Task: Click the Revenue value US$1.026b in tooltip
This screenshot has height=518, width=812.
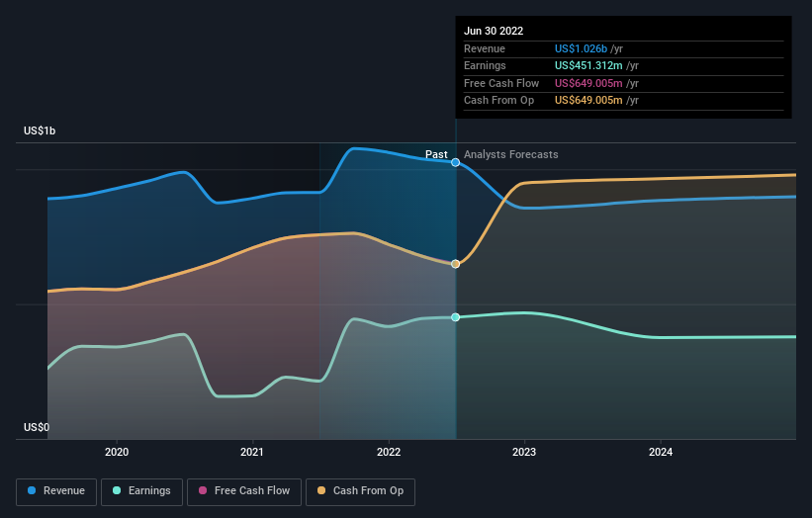Action: (x=581, y=48)
